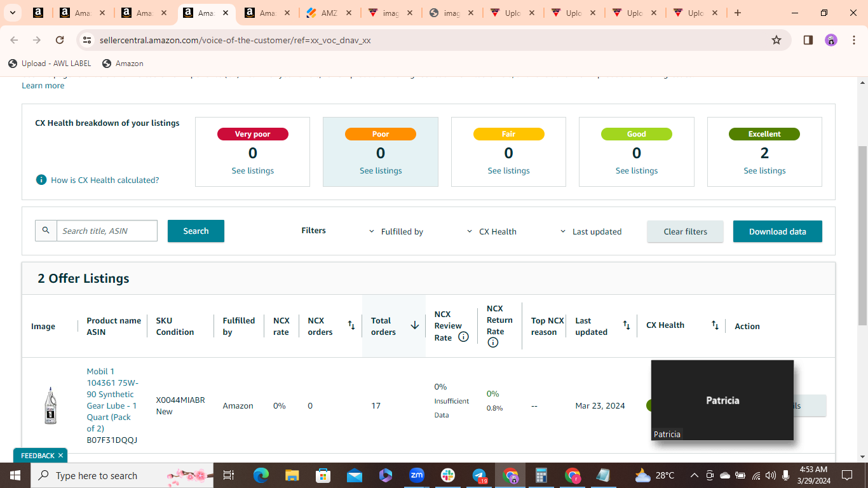The height and width of the screenshot is (488, 868).
Task: Open the Upload - AWL LABEL bookmark
Action: pos(50,64)
